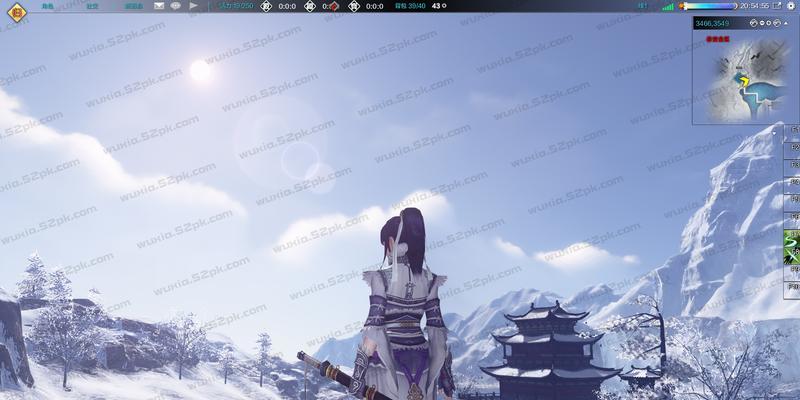Zoom out minimap with minus button

(762, 23)
